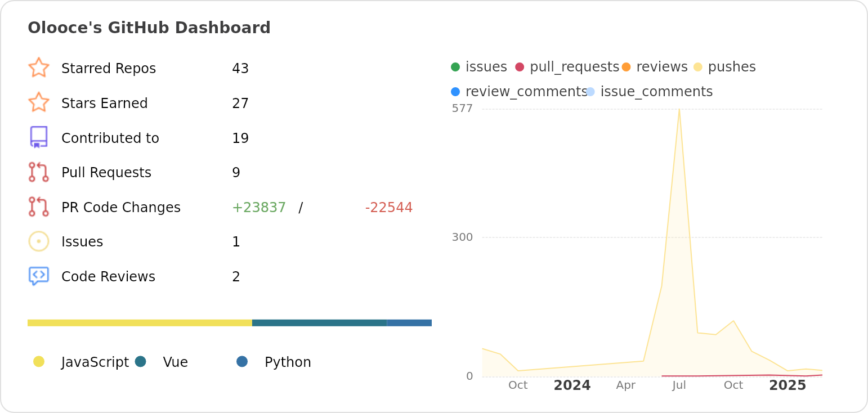Click the Pull Requests row icon
The width and height of the screenshot is (868, 413).
pyautogui.click(x=39, y=172)
